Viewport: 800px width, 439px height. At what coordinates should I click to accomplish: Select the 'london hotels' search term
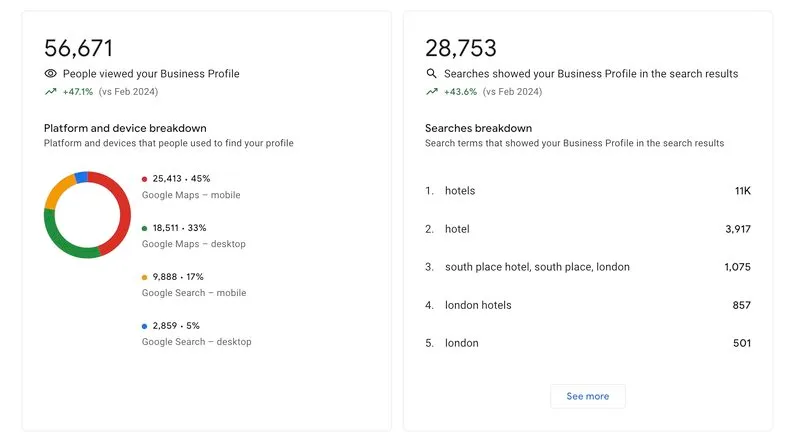click(x=478, y=305)
